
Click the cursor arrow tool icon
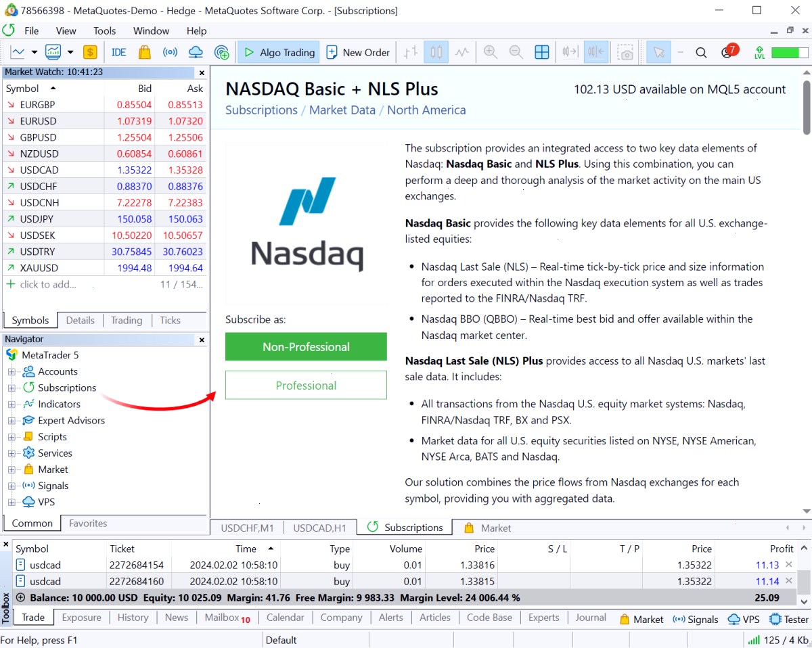[659, 52]
